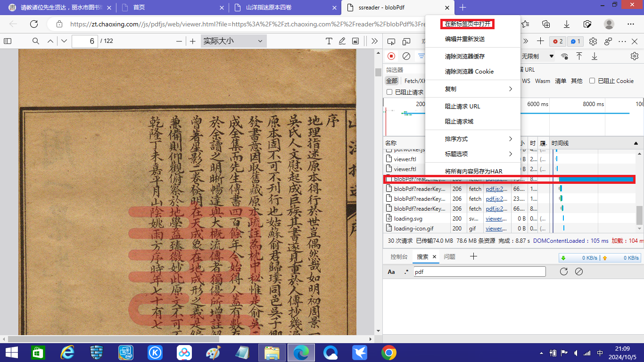Toggle match case Aa in search
Viewport: 644px width, 362px height.
(x=391, y=271)
